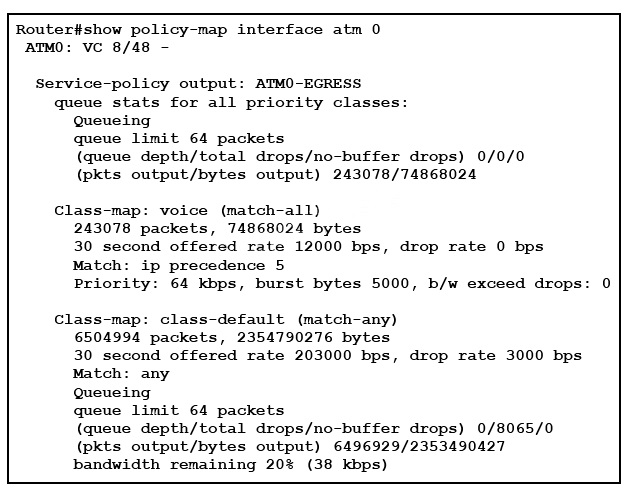Click the first 'Queueing' line
This screenshot has height=491, width=624.
tap(112, 121)
